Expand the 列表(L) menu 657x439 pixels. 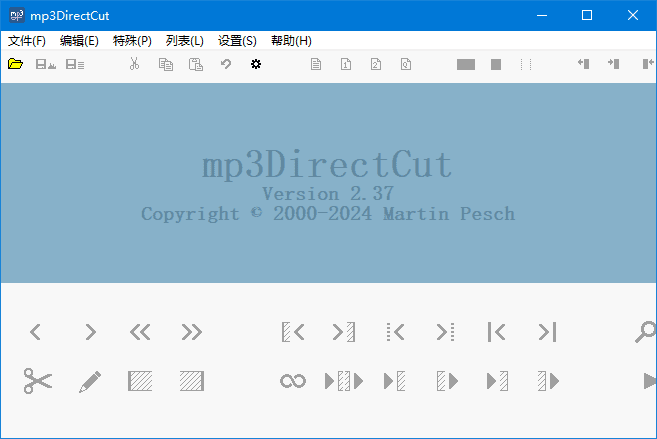[x=184, y=41]
